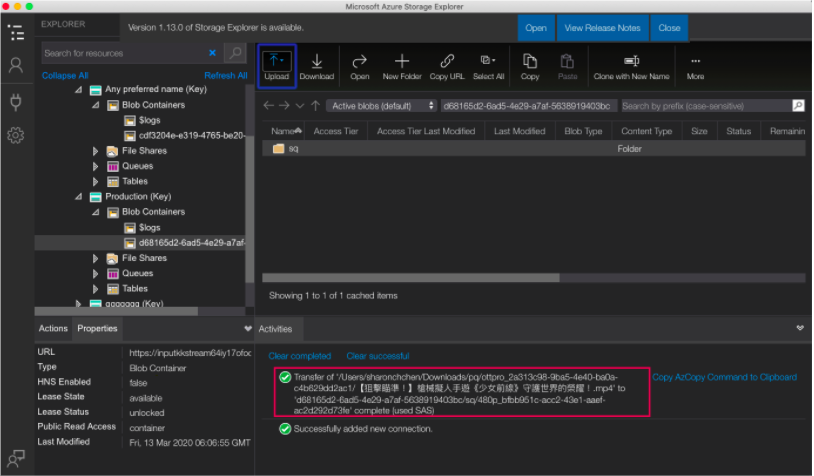The height and width of the screenshot is (476, 814).
Task: Expand Tables under Any preferred name
Action: 96,182
